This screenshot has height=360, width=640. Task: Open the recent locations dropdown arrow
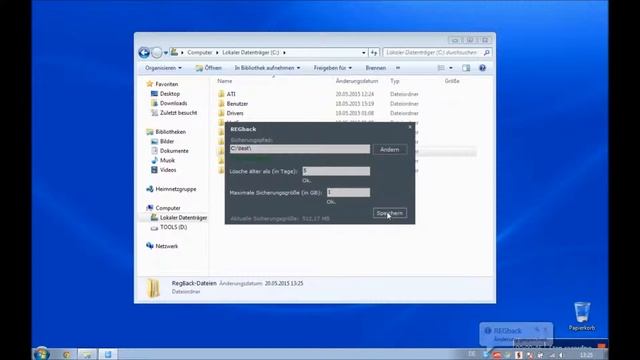click(166, 53)
